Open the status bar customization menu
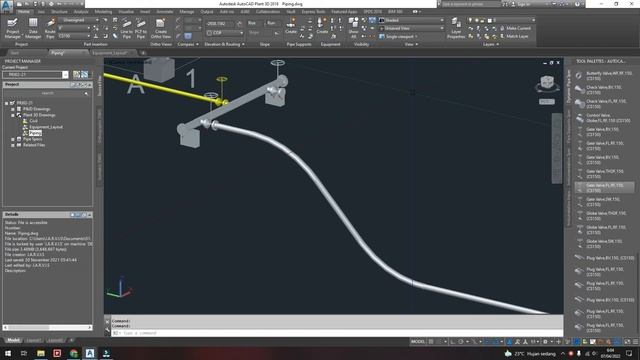Viewport: 640px width, 360px height. pyautogui.click(x=636, y=342)
